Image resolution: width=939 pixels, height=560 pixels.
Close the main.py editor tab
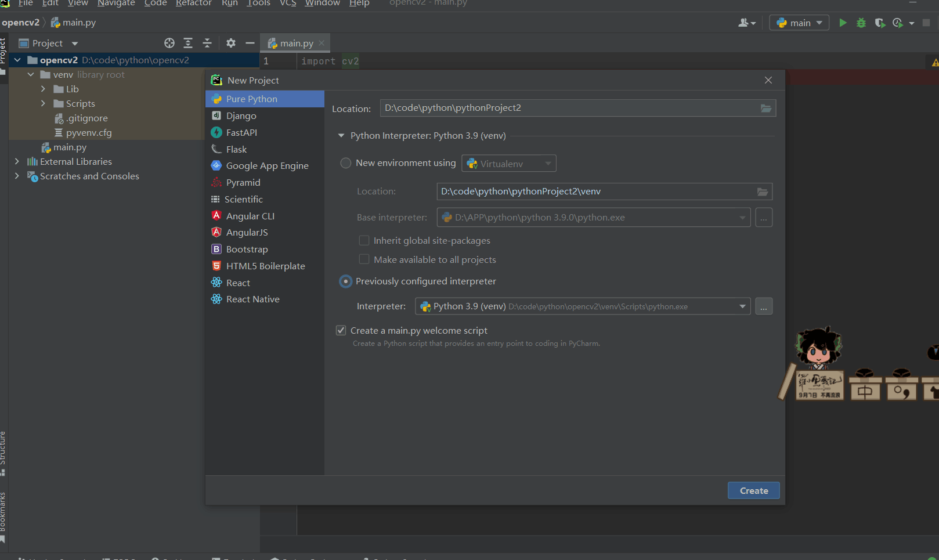coord(322,43)
